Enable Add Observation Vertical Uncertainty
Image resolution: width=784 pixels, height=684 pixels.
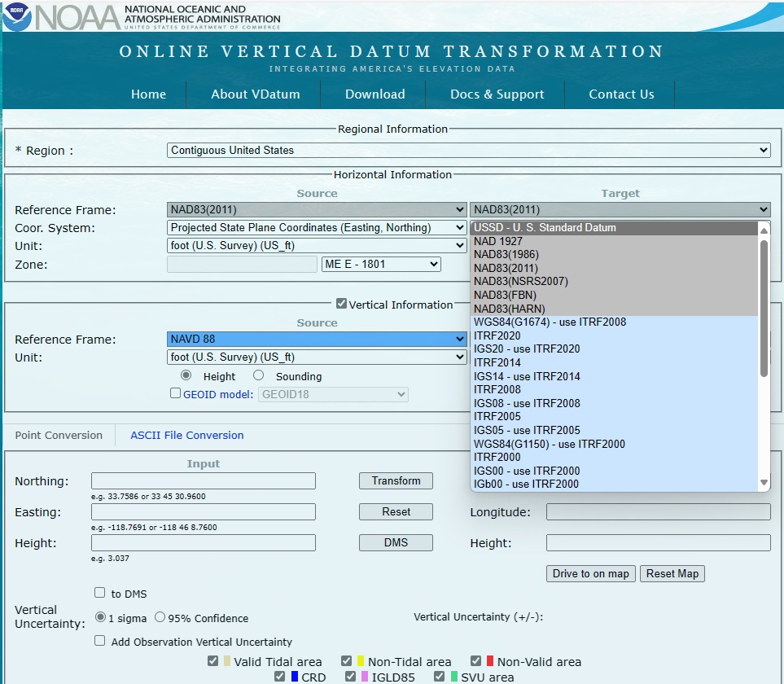(99, 641)
